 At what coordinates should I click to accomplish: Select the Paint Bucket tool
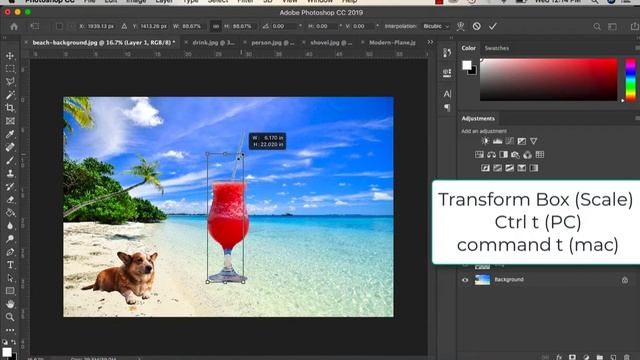coord(10,213)
